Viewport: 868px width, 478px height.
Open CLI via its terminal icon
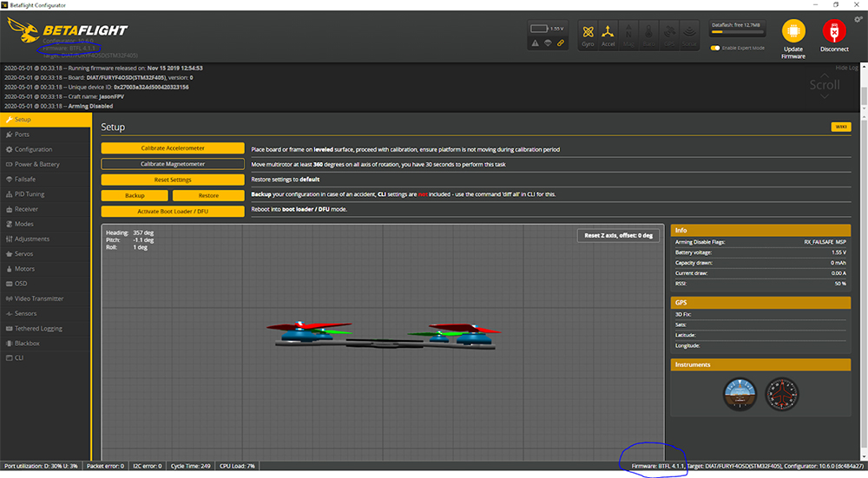(10, 358)
